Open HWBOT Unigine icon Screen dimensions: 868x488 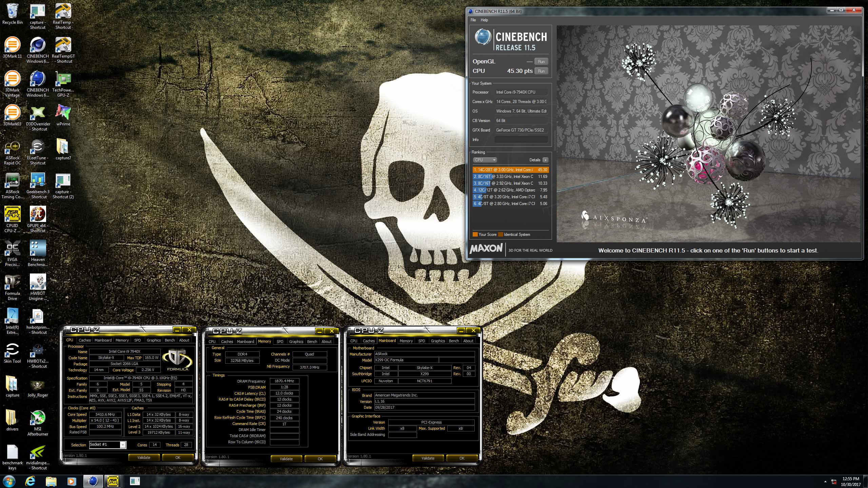click(38, 287)
